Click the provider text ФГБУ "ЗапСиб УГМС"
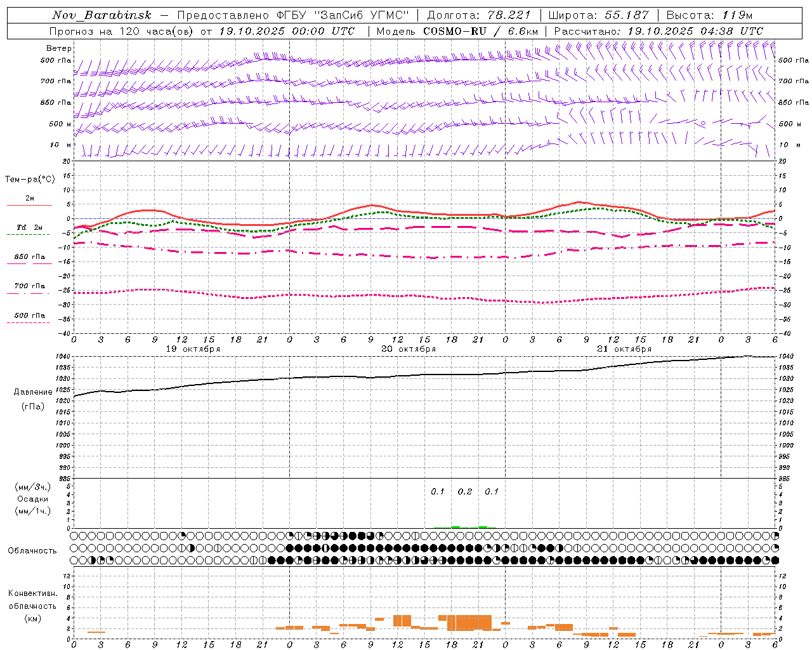 tap(343, 15)
